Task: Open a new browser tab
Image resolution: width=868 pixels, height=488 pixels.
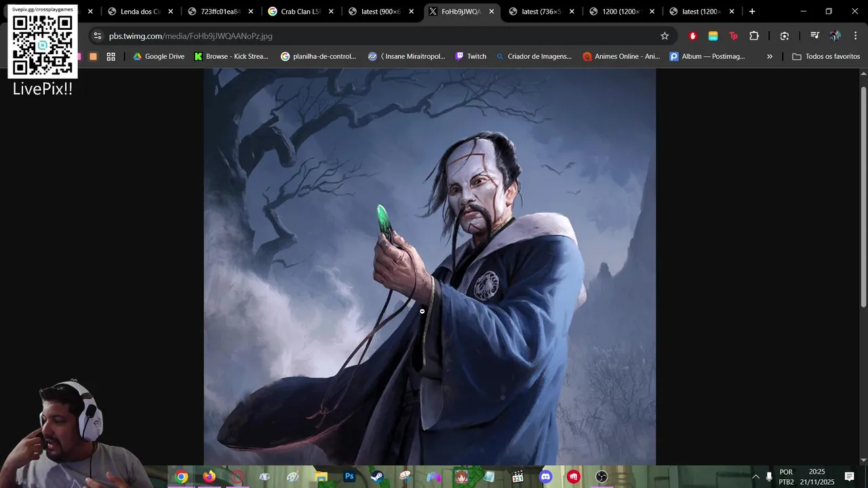Action: point(752,12)
